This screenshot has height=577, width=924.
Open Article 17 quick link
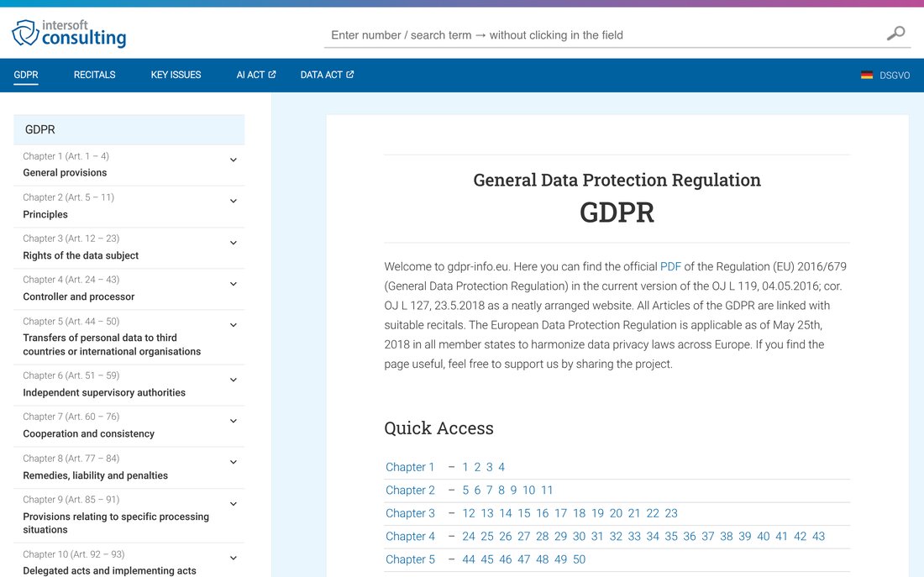click(561, 513)
